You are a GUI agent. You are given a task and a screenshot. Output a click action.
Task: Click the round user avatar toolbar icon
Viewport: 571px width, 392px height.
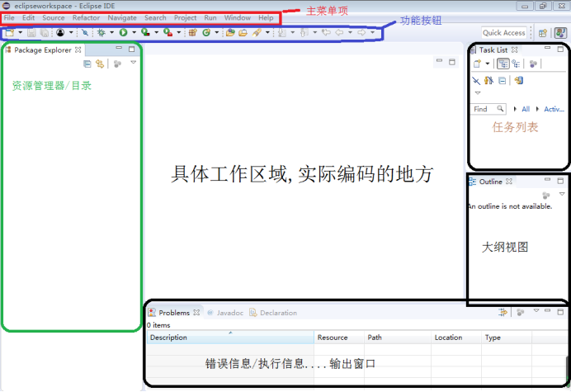(60, 33)
